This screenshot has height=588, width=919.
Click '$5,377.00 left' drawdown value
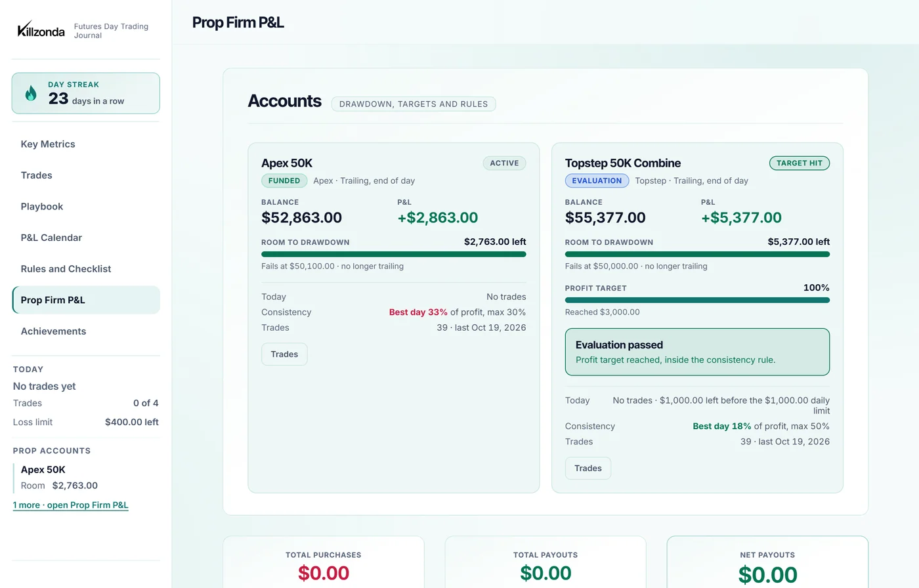799,242
